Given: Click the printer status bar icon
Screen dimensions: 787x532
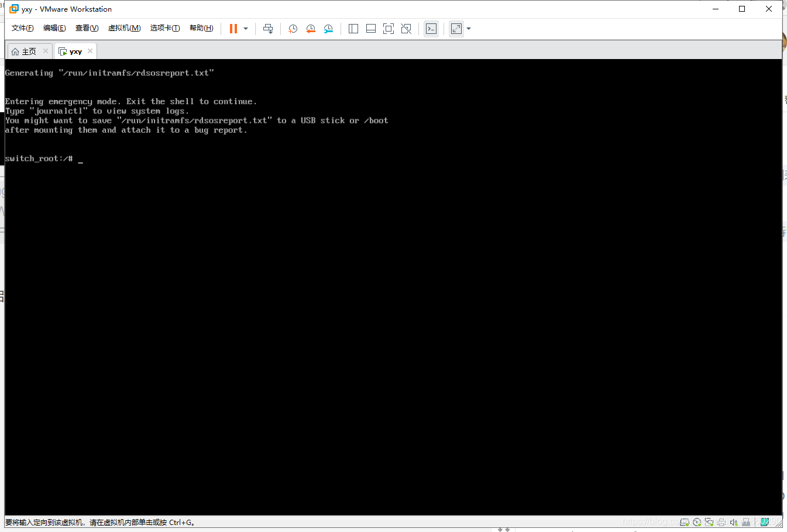Looking at the screenshot, I should point(721,522).
